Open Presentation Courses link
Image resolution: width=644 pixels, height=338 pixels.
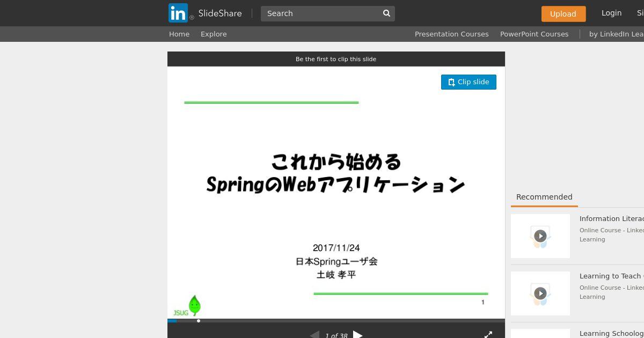click(x=452, y=34)
